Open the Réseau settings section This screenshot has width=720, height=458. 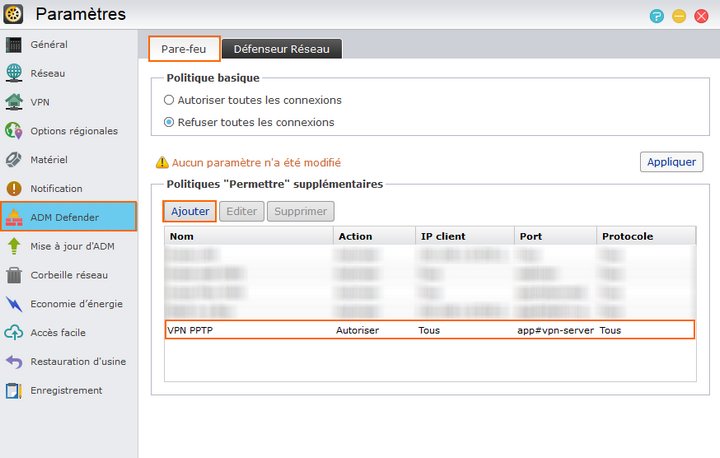pyautogui.click(x=48, y=74)
